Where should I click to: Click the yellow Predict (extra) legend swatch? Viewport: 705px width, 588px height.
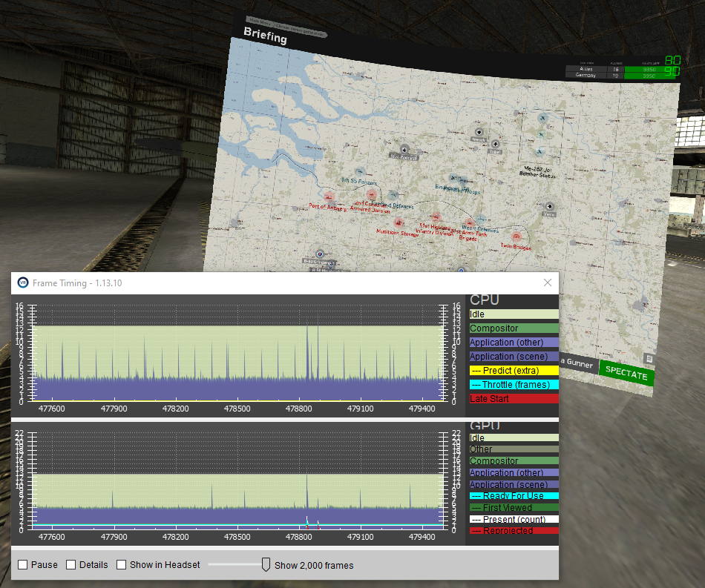[x=514, y=371]
